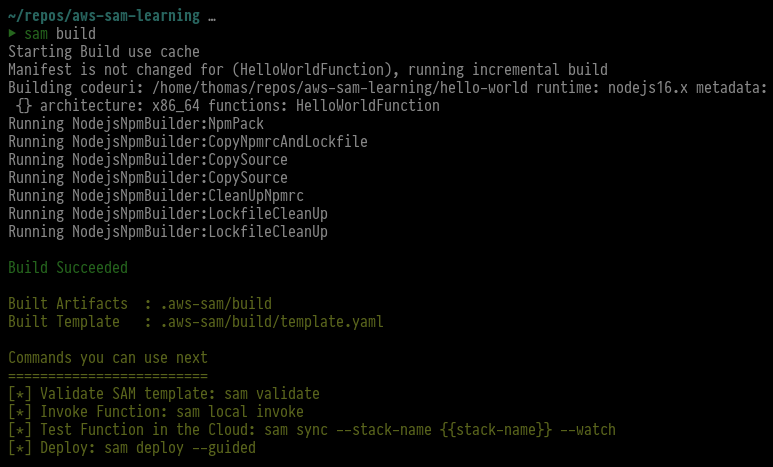Click the ~/repos/aws-sam-learning prompt path
773x467 pixels.
tap(103, 16)
